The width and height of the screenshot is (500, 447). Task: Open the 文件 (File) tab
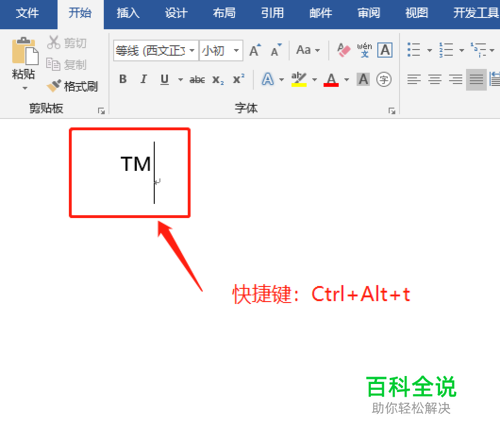[x=27, y=13]
